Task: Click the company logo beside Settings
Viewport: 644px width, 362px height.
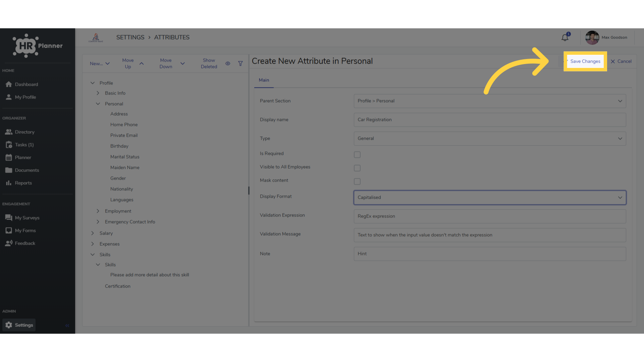Action: coord(96,38)
